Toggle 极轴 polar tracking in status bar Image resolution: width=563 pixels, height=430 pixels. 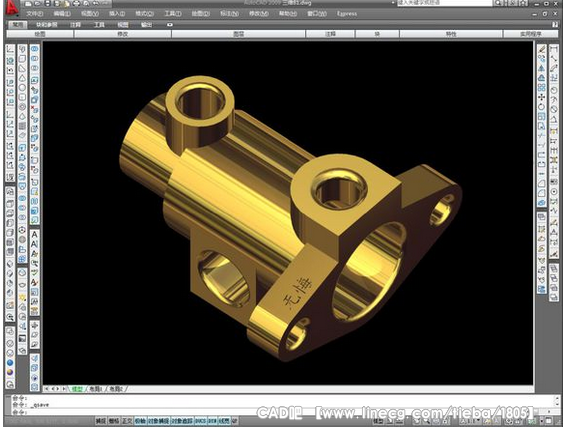click(x=140, y=421)
